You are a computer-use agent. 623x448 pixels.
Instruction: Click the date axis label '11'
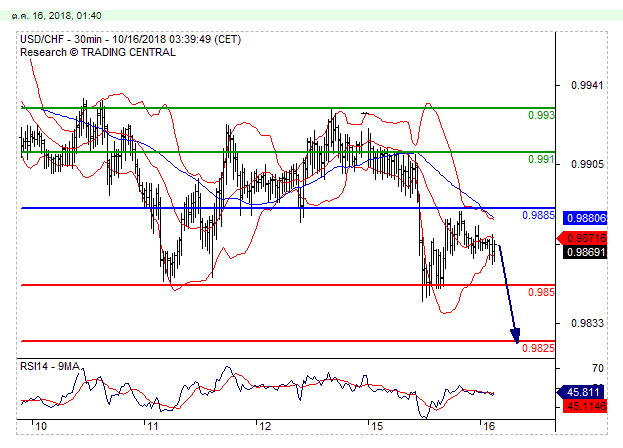[x=153, y=427]
